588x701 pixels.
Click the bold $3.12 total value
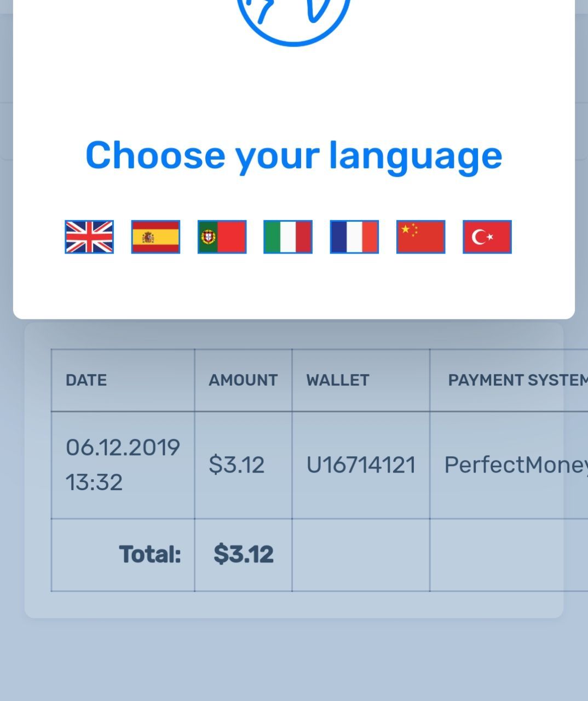pos(243,554)
